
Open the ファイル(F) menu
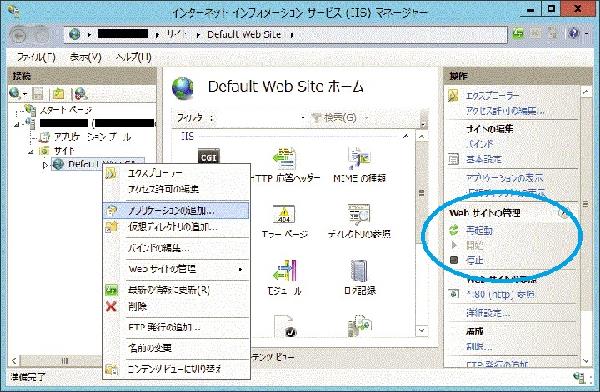pyautogui.click(x=36, y=57)
